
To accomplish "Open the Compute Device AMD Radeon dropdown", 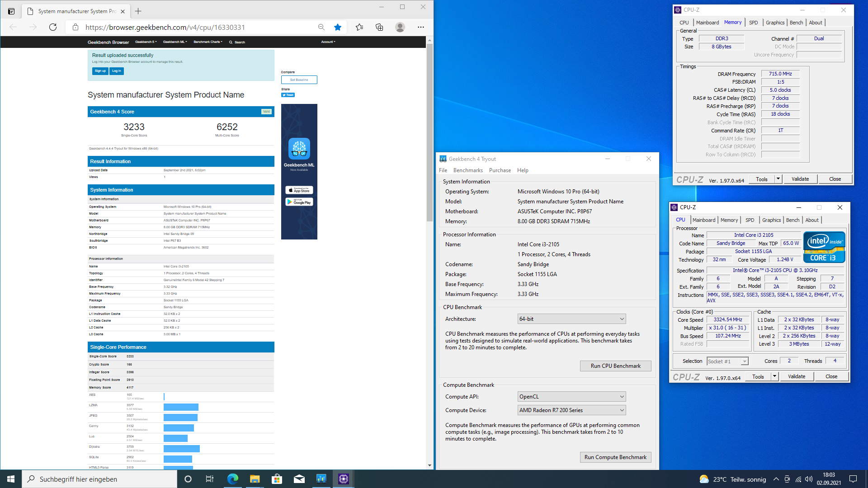I will point(571,410).
